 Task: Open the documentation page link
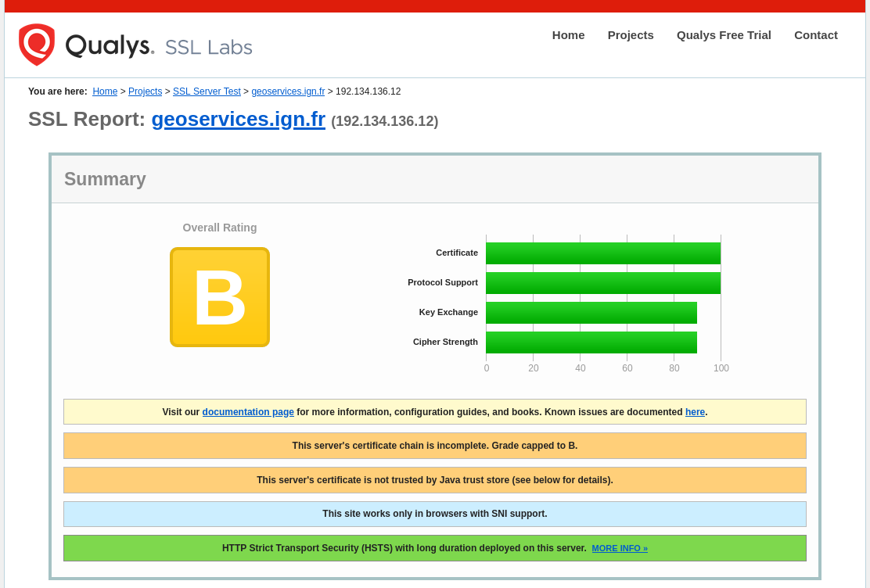(x=248, y=411)
